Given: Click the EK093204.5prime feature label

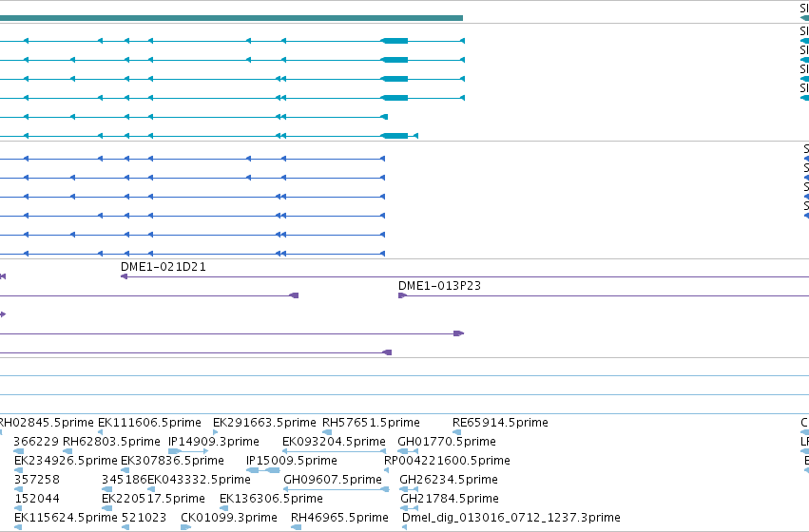Looking at the screenshot, I should 334,442.
